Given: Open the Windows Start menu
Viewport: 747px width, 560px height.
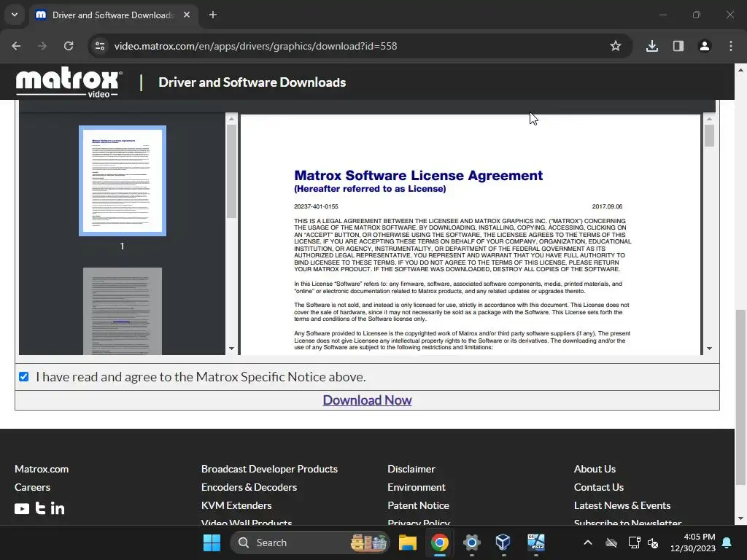Looking at the screenshot, I should 212,542.
